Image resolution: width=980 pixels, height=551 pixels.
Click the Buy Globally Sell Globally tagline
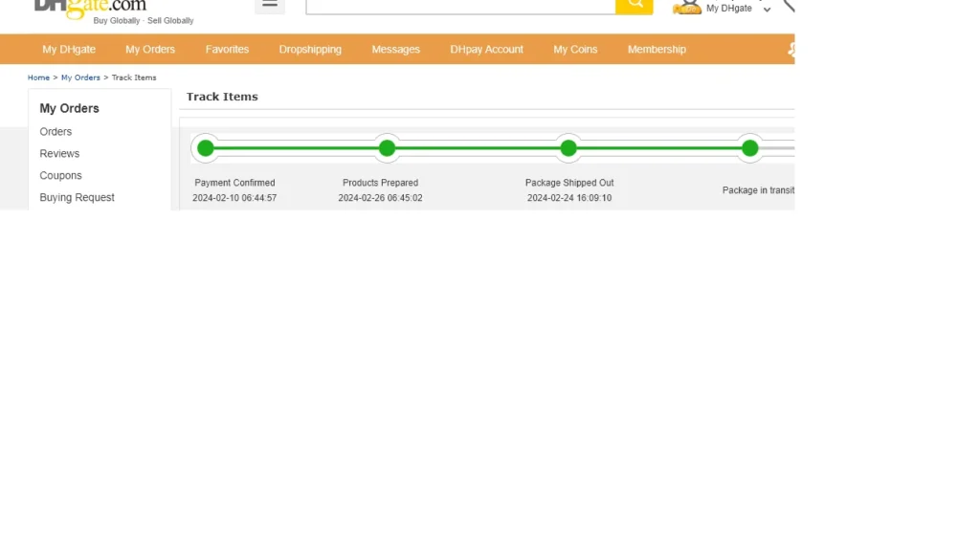click(x=144, y=21)
